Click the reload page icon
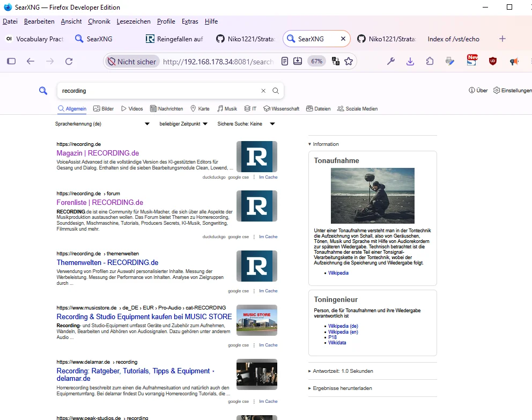Image resolution: width=532 pixels, height=420 pixels. 69,61
